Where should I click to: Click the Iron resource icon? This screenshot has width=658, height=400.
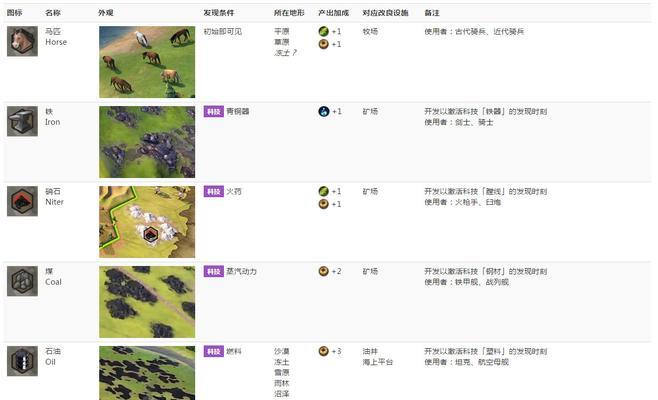(x=22, y=121)
